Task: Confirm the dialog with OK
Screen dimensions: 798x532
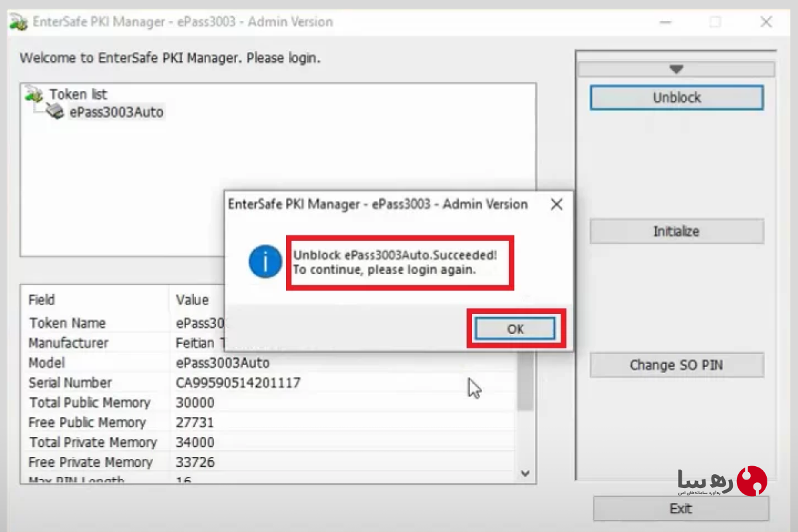Action: [x=515, y=329]
